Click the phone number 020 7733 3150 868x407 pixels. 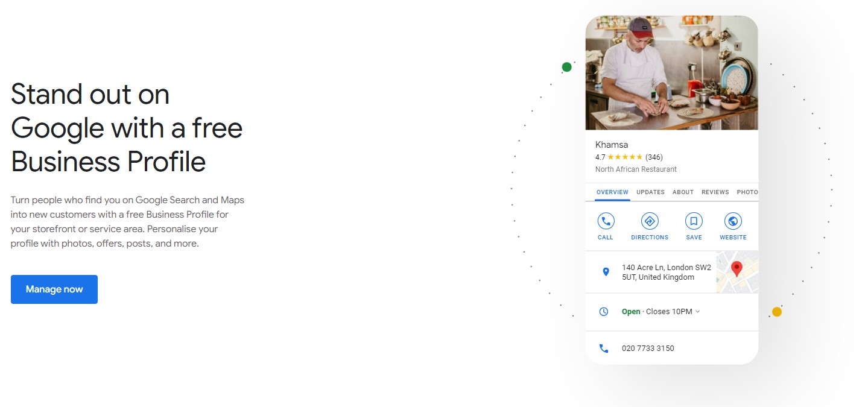648,349
